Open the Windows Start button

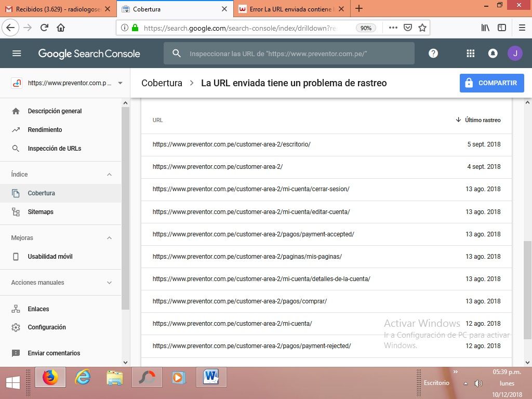(x=13, y=383)
